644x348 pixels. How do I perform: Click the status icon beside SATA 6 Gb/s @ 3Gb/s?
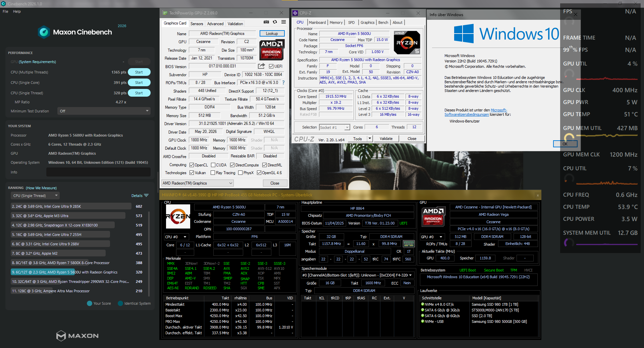(x=423, y=310)
